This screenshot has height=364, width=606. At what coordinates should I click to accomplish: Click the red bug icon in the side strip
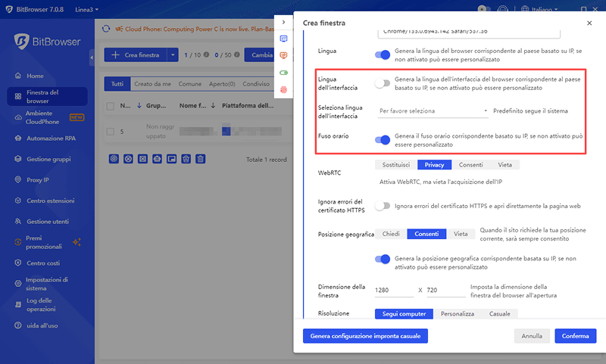[283, 89]
